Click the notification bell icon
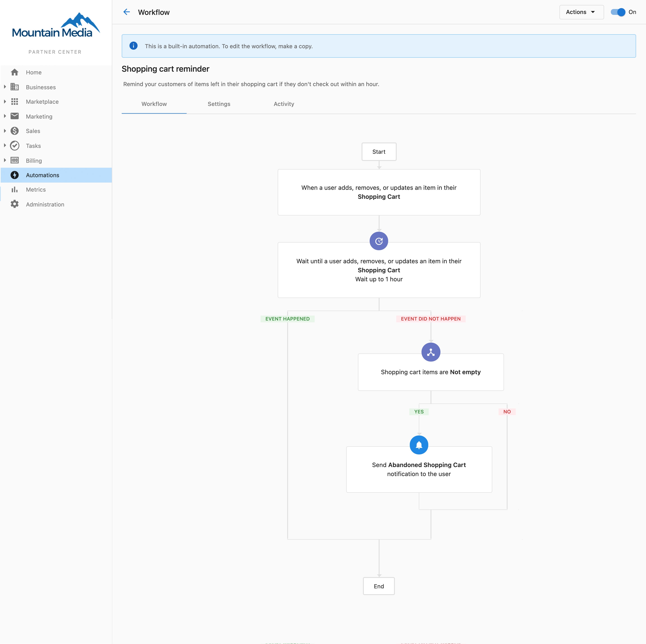This screenshot has width=646, height=644. (x=419, y=445)
